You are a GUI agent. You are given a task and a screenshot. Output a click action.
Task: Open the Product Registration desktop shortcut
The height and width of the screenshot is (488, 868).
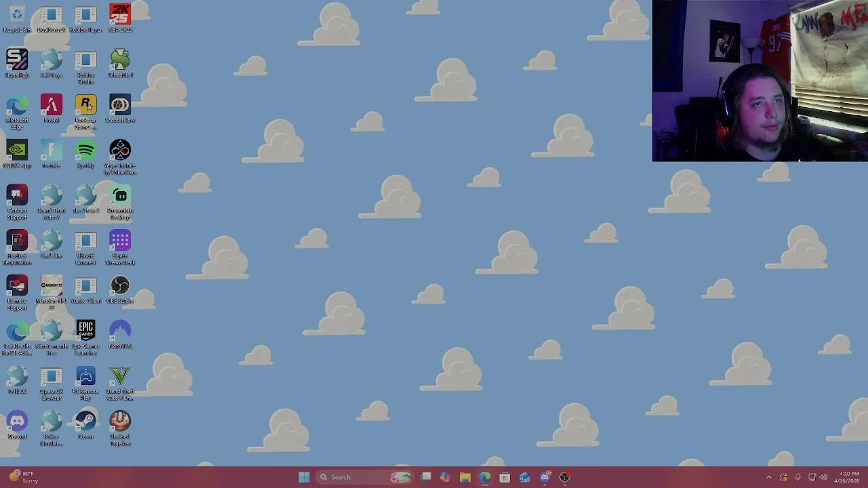[17, 248]
